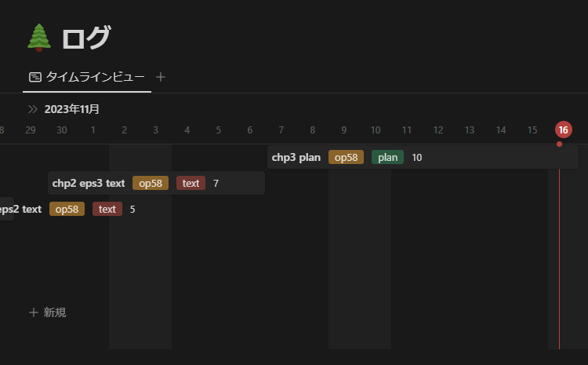
Task: Open the chp2 eps3 text entry
Action: [x=156, y=183]
